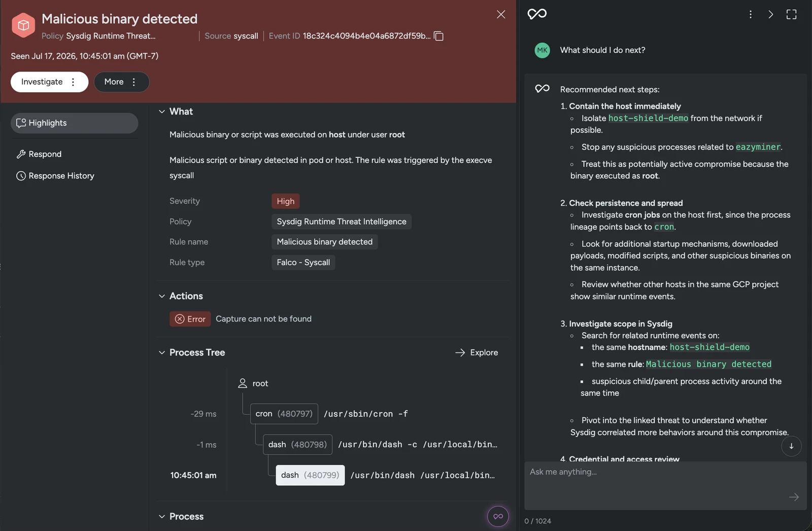The image size is (812, 531).
Task: Click the Capture can not be found message
Action: (x=263, y=319)
